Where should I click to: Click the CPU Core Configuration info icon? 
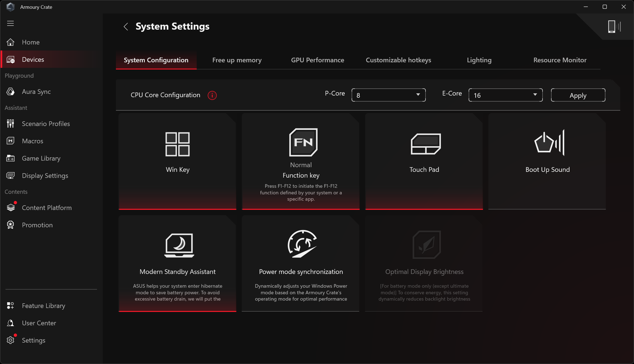[x=212, y=95]
